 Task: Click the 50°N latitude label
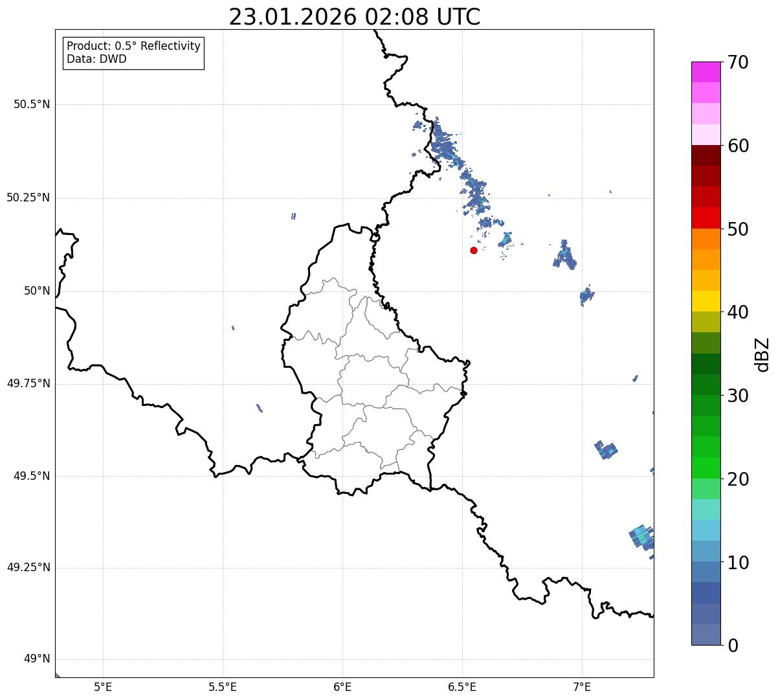point(38,291)
